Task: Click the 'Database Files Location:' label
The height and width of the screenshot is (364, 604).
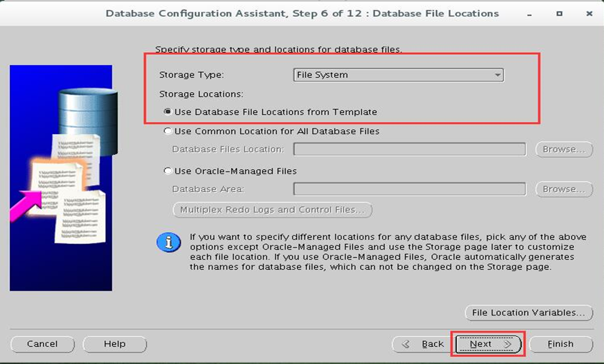Action: pos(228,149)
